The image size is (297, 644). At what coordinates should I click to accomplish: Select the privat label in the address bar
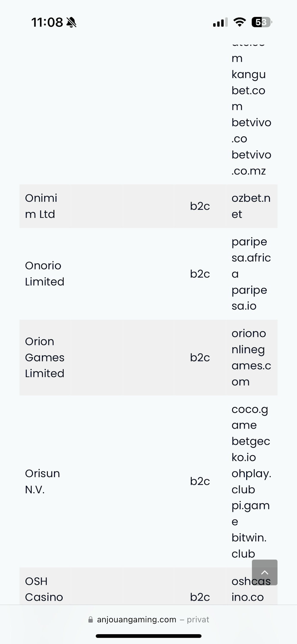click(x=198, y=620)
